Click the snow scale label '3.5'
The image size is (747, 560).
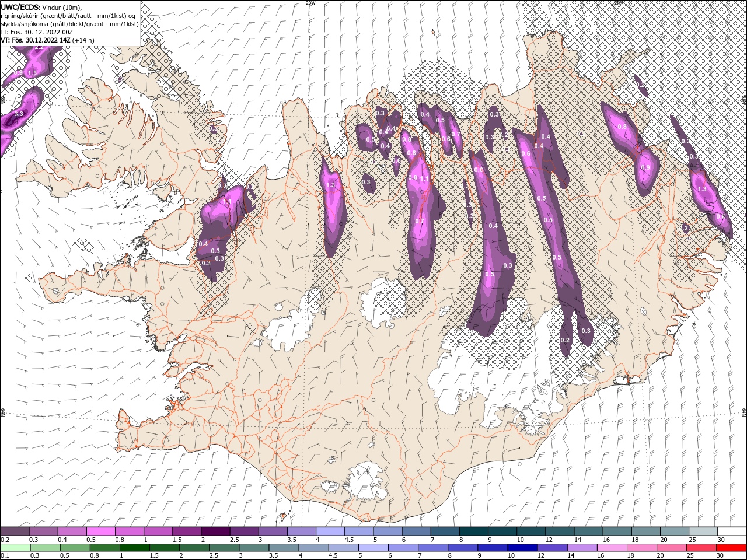tap(292, 540)
